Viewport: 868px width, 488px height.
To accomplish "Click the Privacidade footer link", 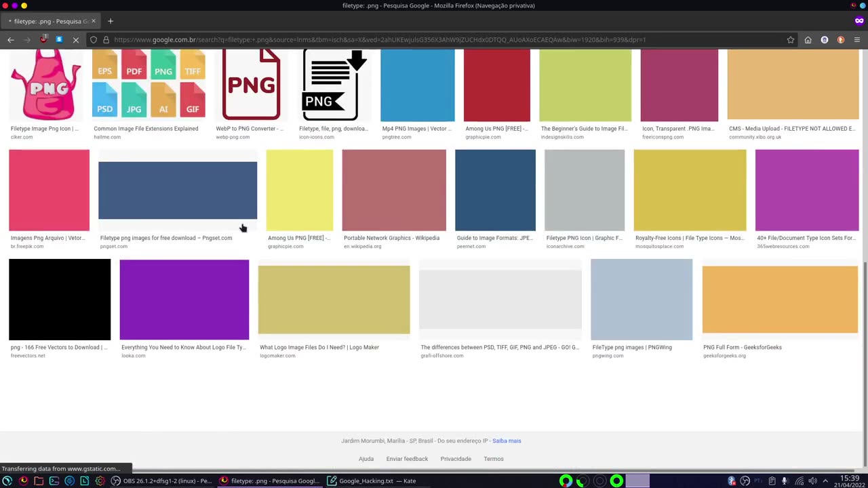I will point(456,459).
